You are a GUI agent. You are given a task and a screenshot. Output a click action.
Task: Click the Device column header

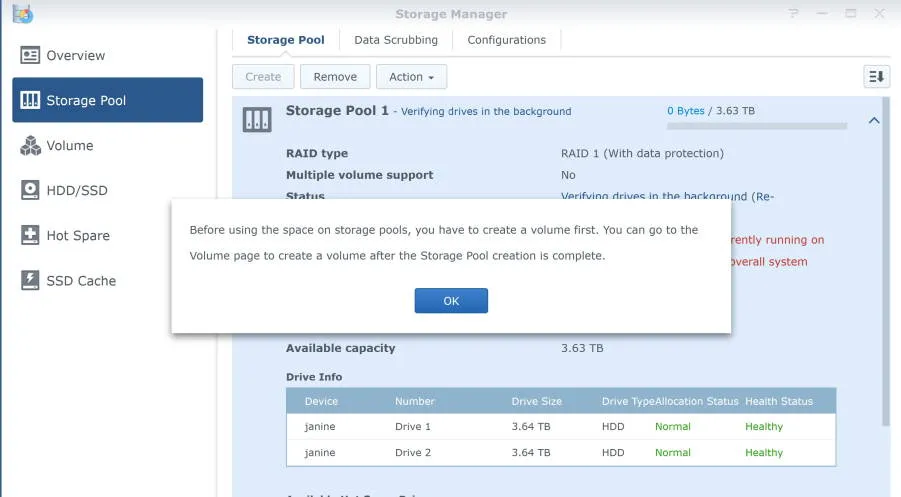(x=321, y=401)
